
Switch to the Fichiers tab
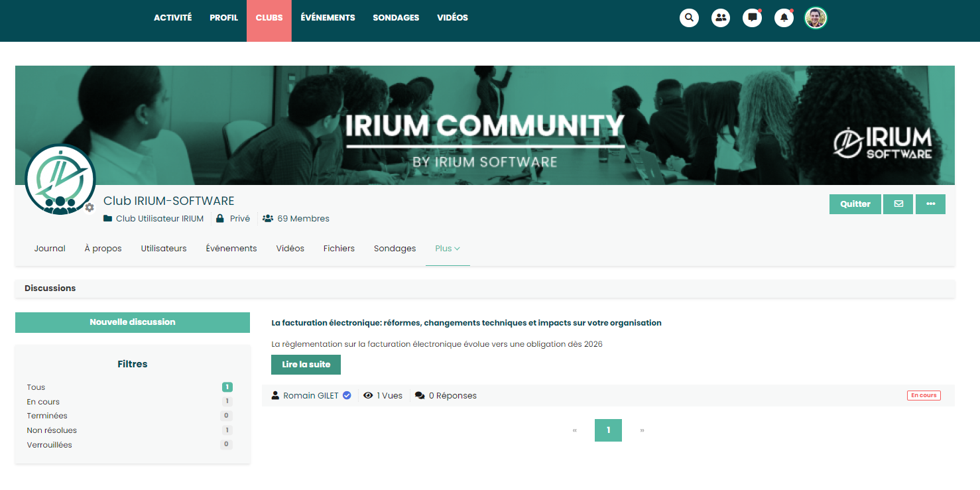coord(339,249)
